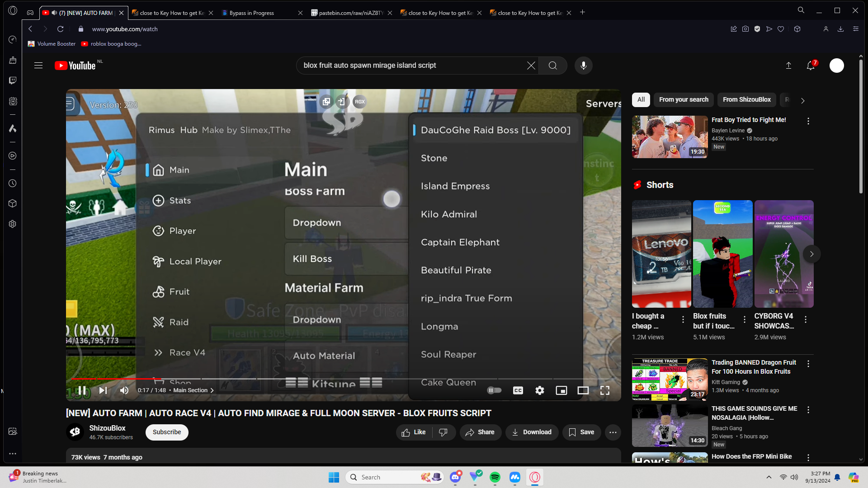868x488 pixels.
Task: Open roblox booga bookmark
Action: pyautogui.click(x=111, y=44)
